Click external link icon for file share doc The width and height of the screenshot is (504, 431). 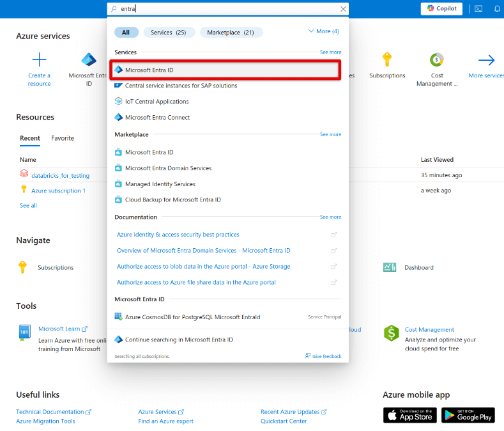click(333, 282)
